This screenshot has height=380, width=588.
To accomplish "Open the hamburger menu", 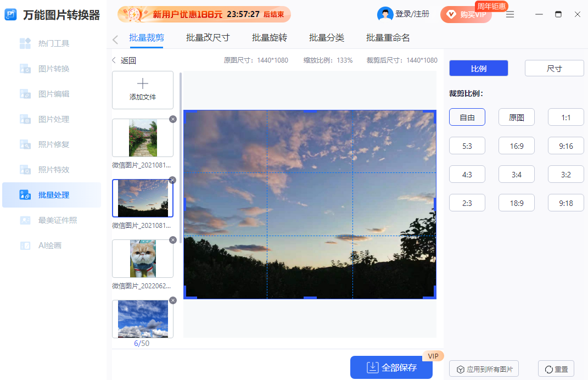I will pos(509,14).
